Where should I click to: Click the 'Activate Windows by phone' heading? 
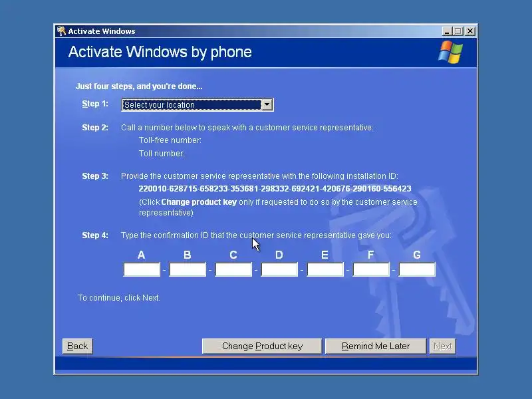point(160,53)
